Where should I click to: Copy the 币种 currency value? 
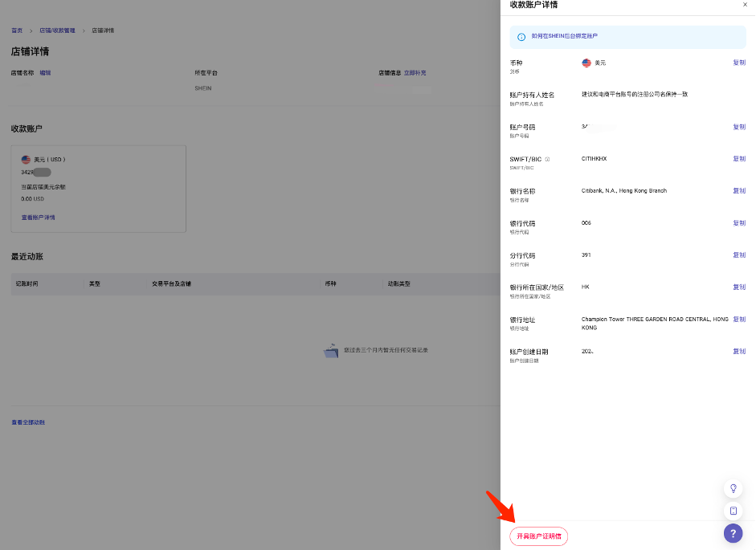click(x=738, y=63)
